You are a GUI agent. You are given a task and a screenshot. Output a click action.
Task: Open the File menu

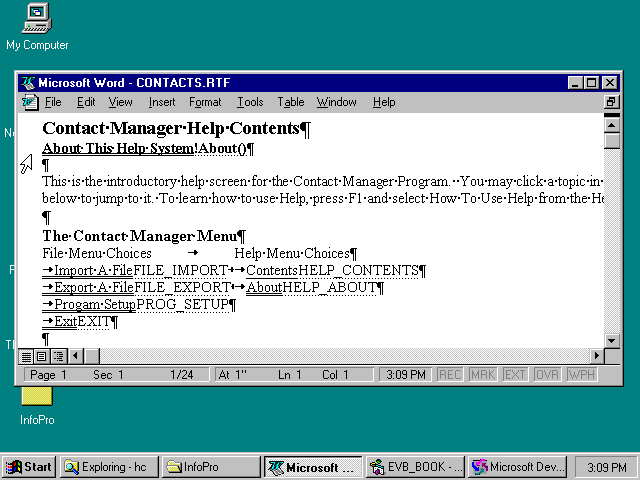click(x=53, y=102)
